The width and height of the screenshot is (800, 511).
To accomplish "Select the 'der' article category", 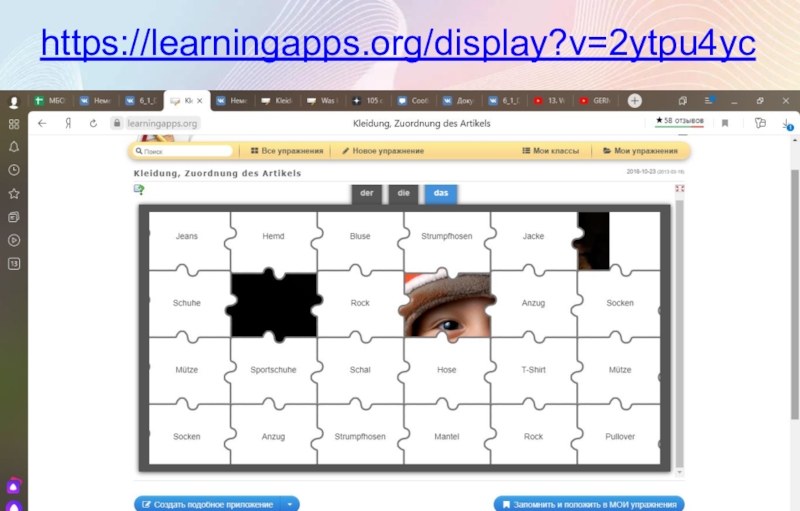I will tap(366, 193).
